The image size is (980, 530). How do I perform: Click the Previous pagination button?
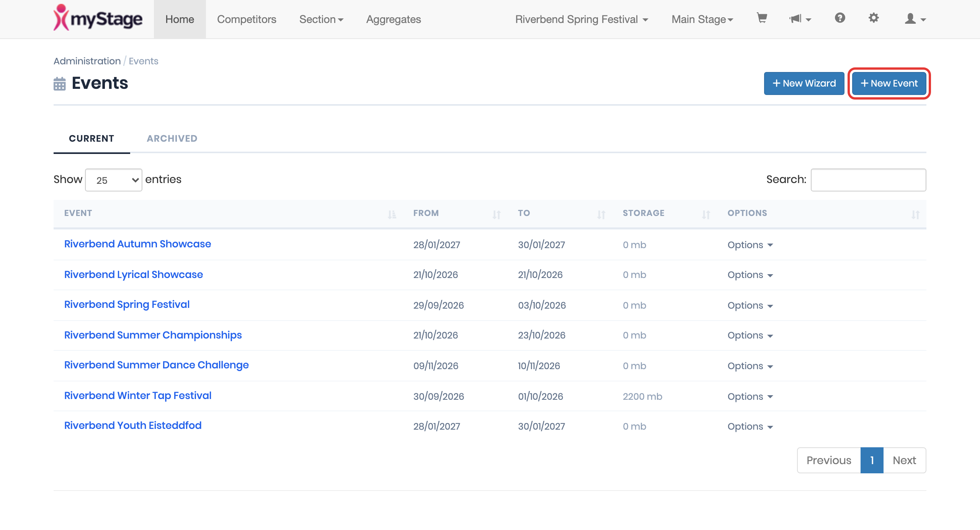tap(829, 460)
